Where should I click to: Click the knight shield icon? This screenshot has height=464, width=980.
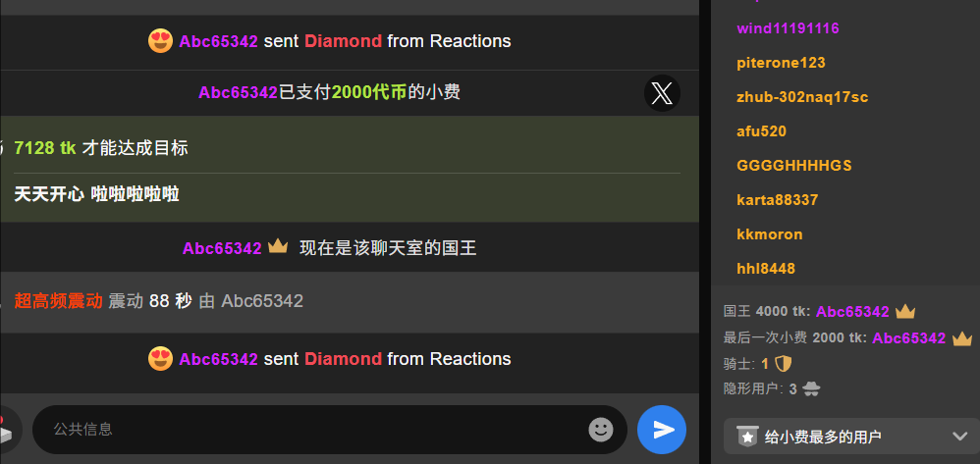pyautogui.click(x=784, y=364)
